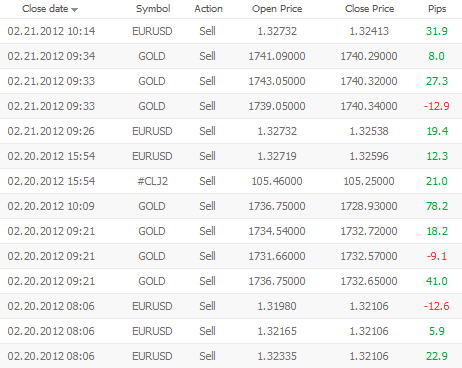Click open price 1734.54000 cell
This screenshot has height=368, width=462.
277,231
